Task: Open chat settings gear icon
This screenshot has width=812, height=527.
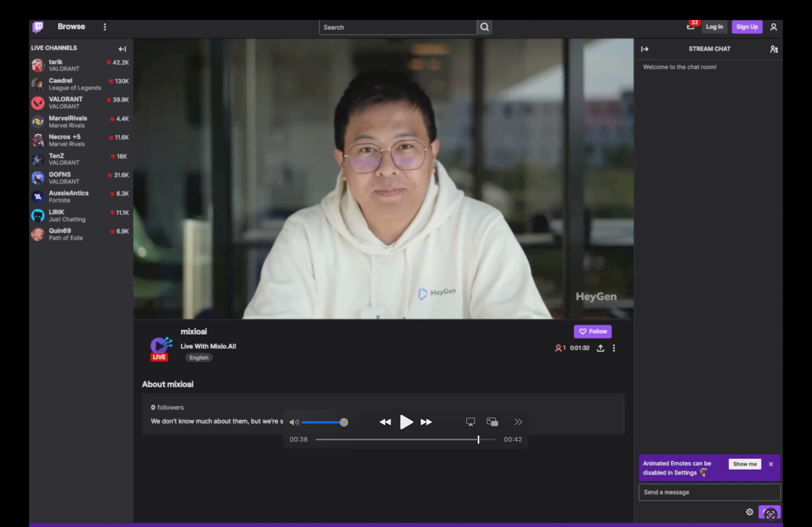Action: (749, 512)
